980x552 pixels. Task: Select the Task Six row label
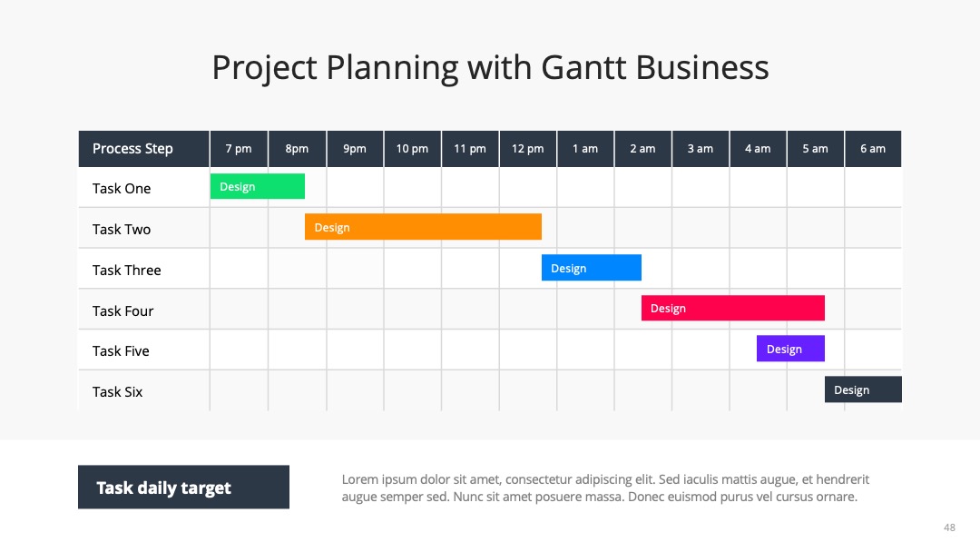coord(117,392)
